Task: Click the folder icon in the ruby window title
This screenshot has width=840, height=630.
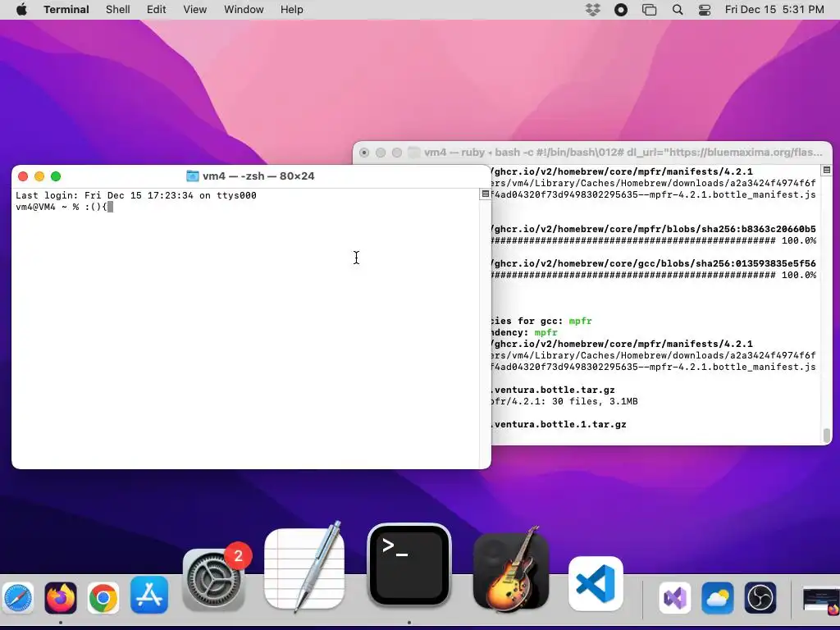Action: click(414, 152)
